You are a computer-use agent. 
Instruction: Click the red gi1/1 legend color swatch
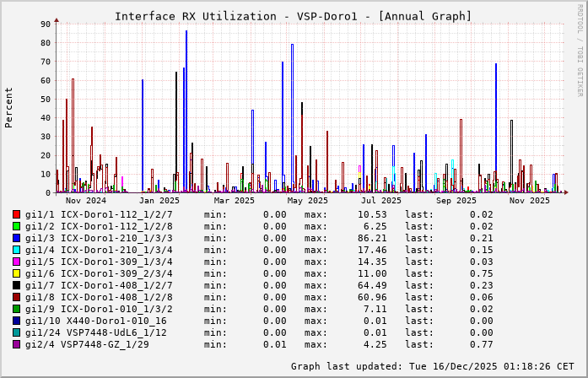click(16, 214)
